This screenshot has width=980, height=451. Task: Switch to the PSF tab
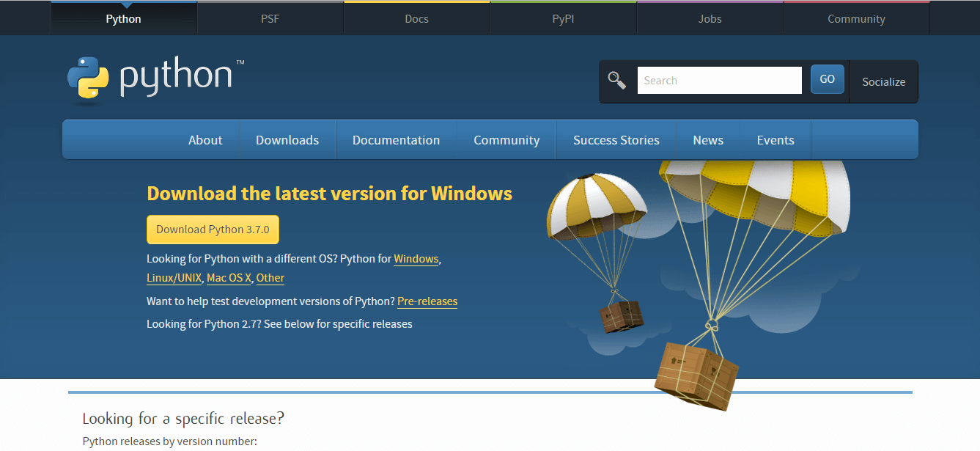click(x=270, y=18)
